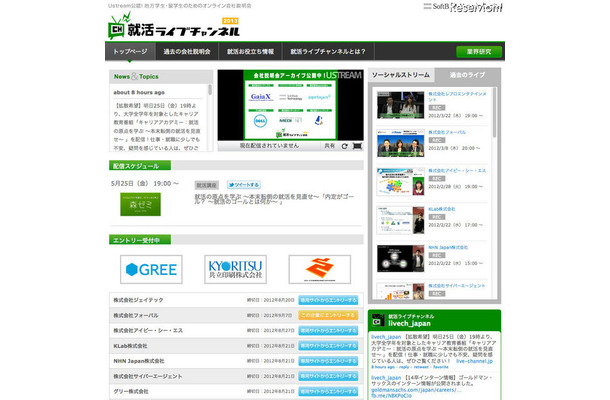Click the fullscreen icon under the video
Viewport: 610px width, 400px height.
357,146
